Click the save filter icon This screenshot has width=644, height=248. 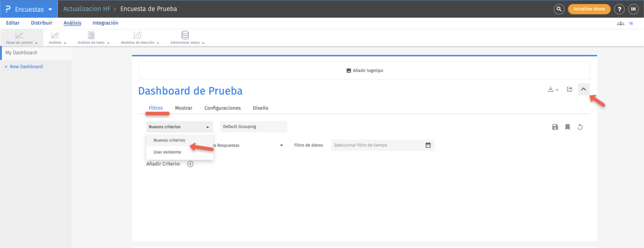[x=555, y=127]
